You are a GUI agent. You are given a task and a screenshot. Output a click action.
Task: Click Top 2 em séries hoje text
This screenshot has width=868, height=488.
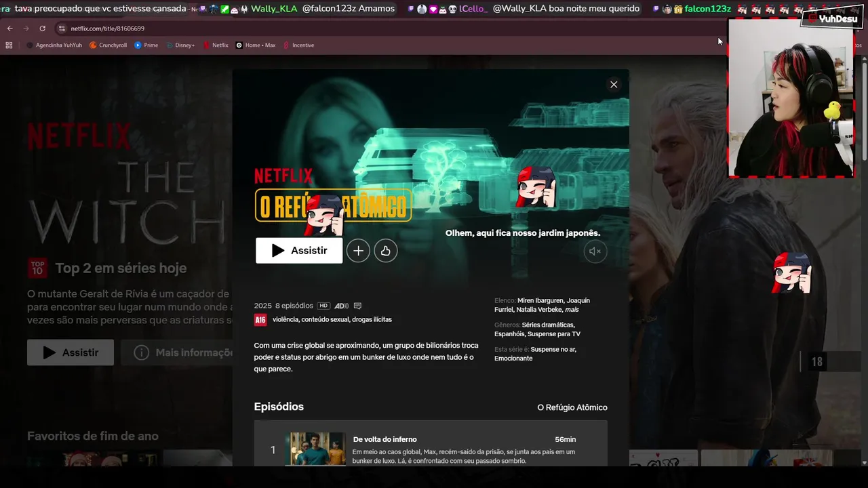tap(121, 268)
